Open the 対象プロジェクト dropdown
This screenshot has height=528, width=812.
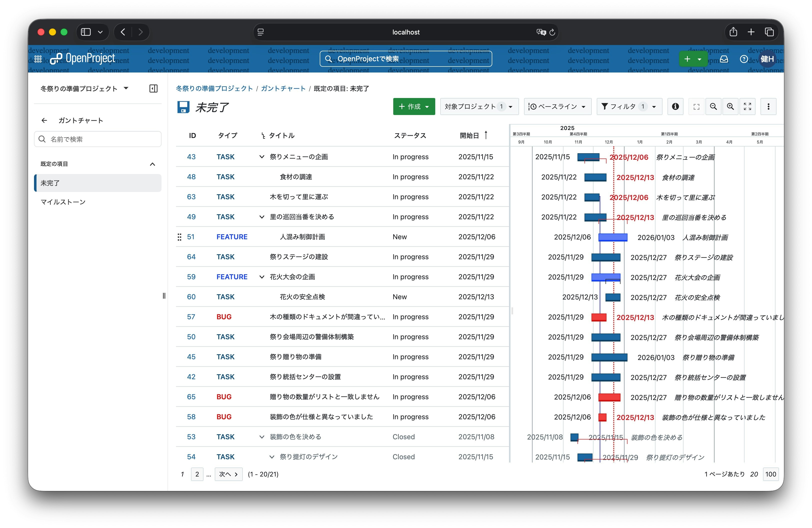(x=479, y=106)
